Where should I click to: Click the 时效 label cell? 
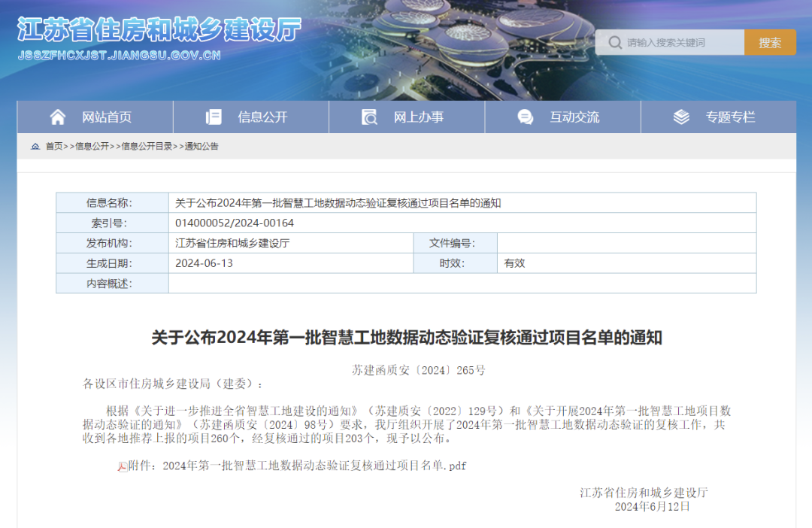click(455, 263)
